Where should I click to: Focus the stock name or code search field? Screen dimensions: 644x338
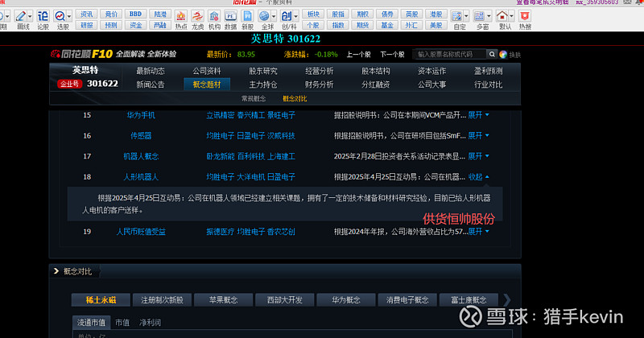[x=450, y=54]
